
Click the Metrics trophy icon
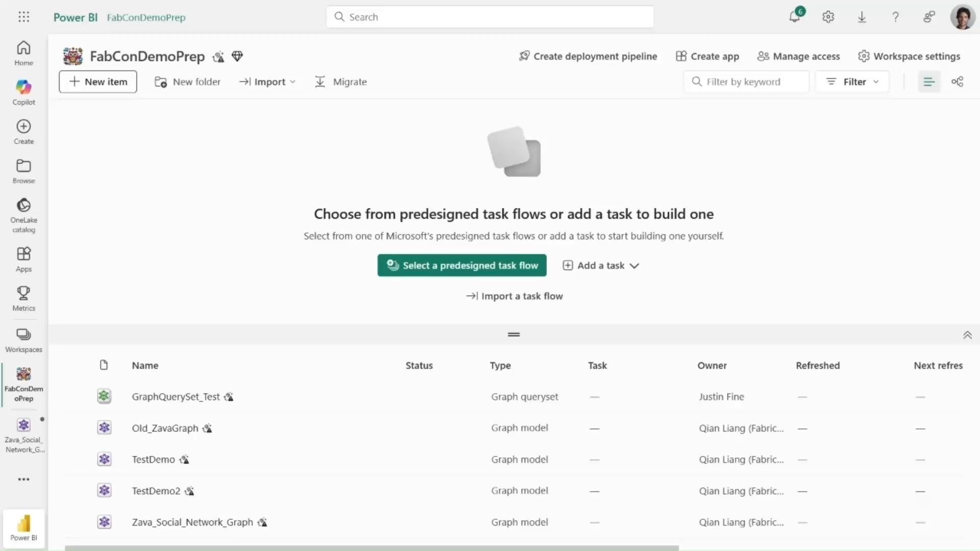[x=23, y=293]
